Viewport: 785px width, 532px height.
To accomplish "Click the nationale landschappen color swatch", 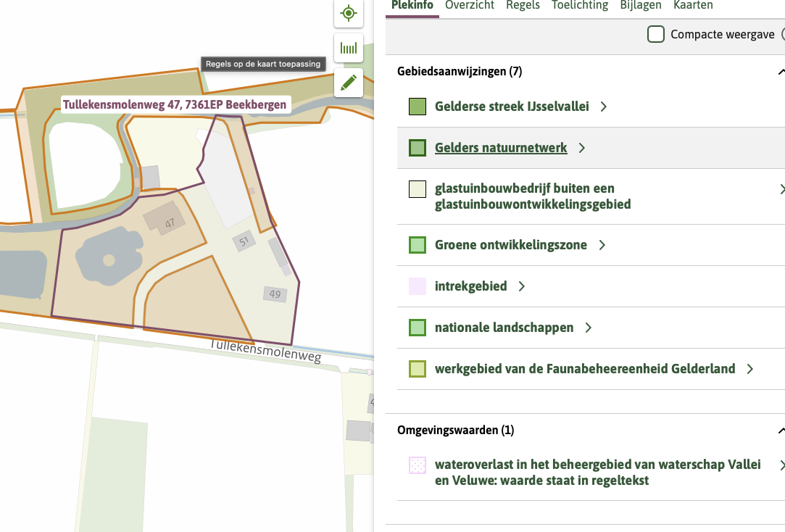I will (x=418, y=328).
